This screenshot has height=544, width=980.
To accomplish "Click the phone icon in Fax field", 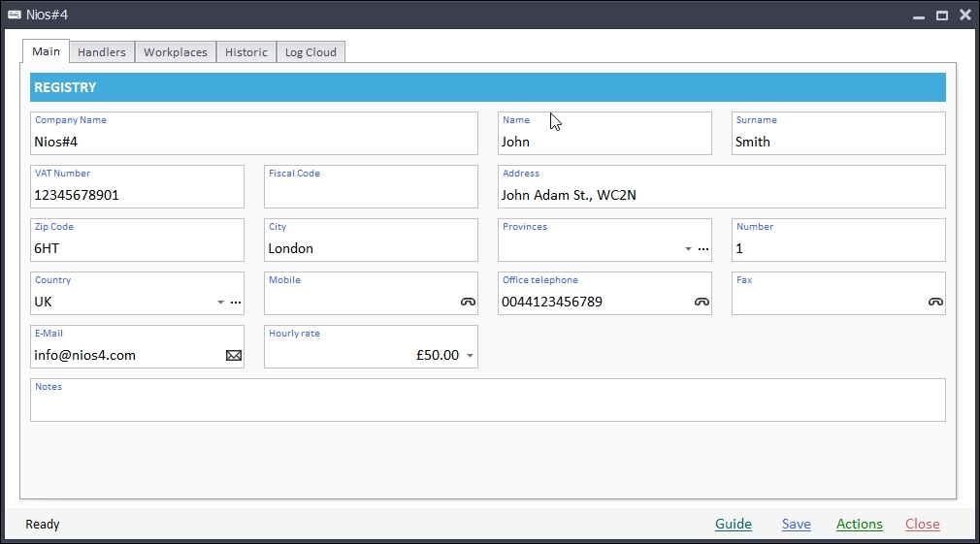I will 935,302.
